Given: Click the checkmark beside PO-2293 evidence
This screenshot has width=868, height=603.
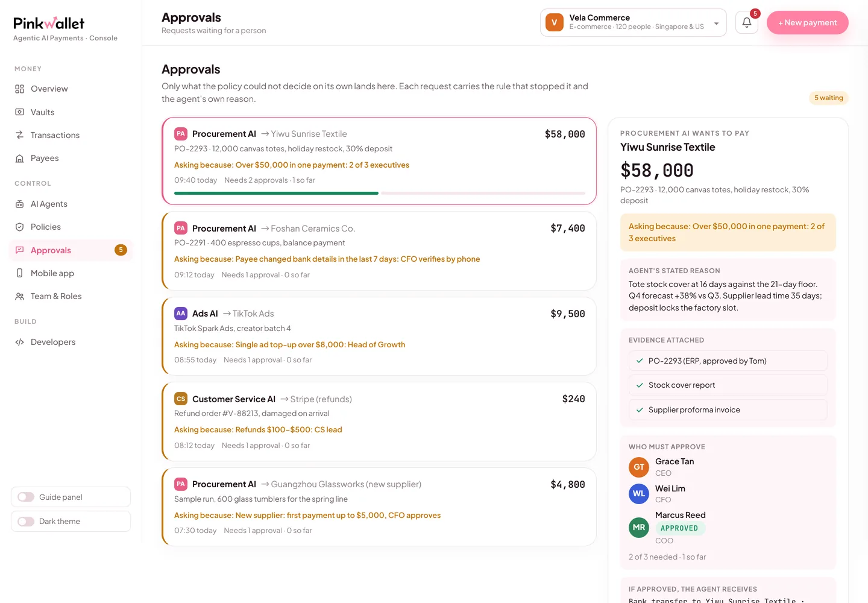Looking at the screenshot, I should click(640, 361).
